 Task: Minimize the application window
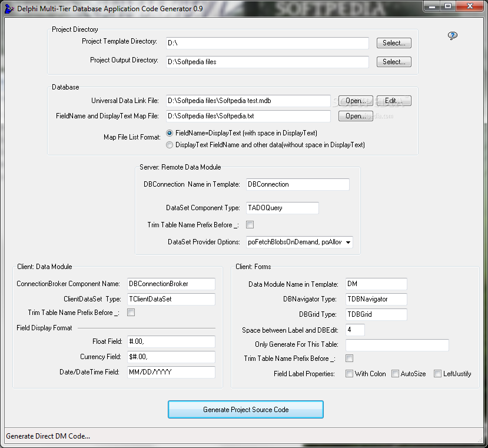tap(432, 6)
